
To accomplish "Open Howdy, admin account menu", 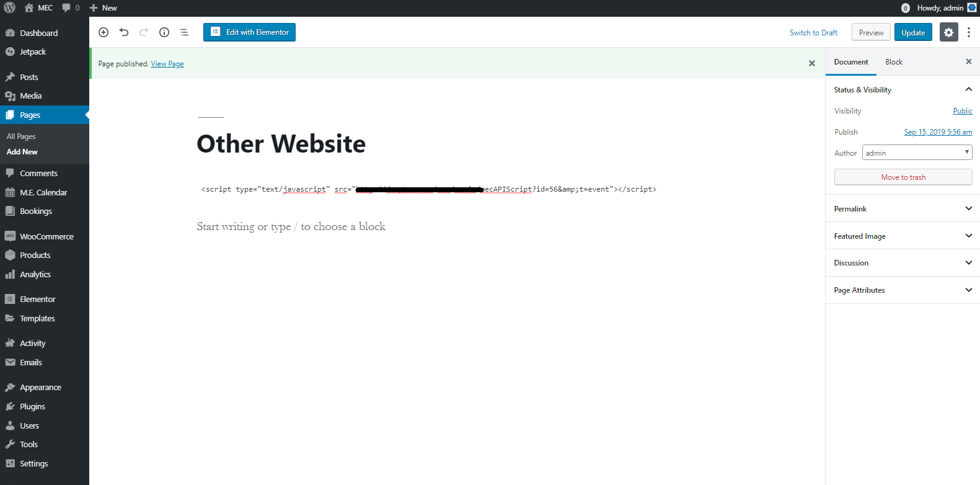I will coord(947,8).
